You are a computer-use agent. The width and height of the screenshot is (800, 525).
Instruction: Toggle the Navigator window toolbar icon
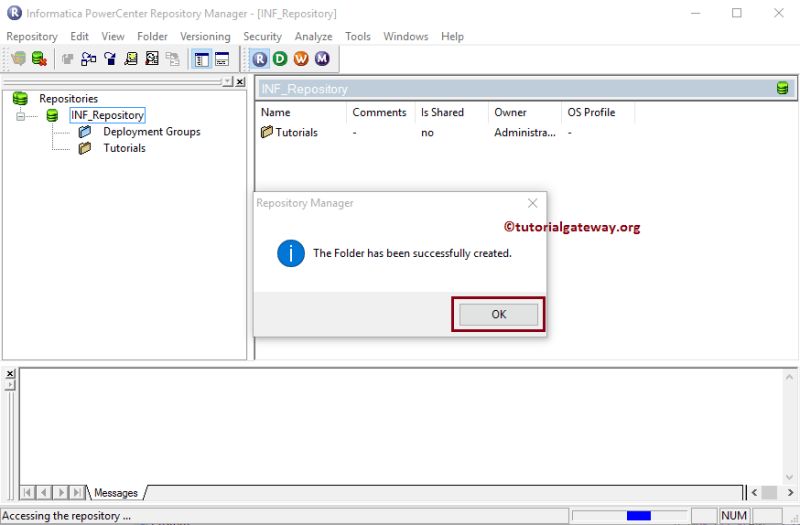[x=202, y=59]
